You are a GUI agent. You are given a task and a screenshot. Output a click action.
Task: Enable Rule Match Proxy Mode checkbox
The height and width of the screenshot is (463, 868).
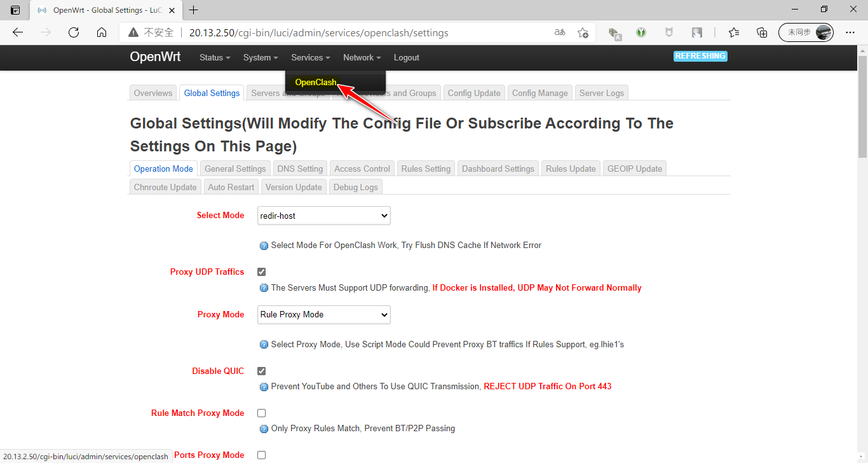click(x=261, y=413)
